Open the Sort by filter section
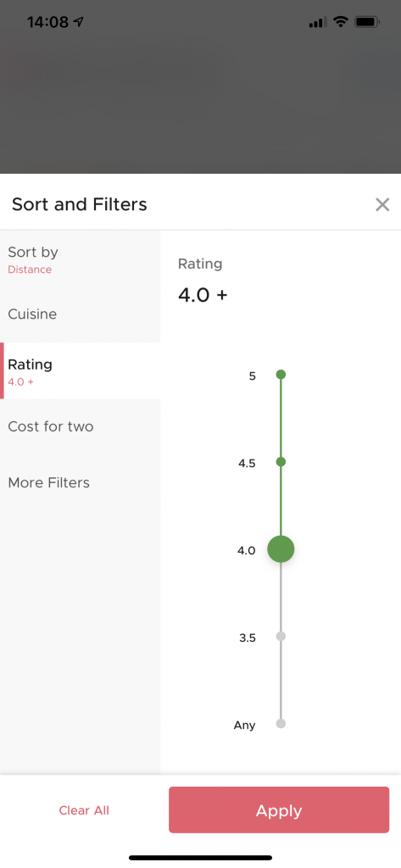The image size is (401, 868). [81, 259]
